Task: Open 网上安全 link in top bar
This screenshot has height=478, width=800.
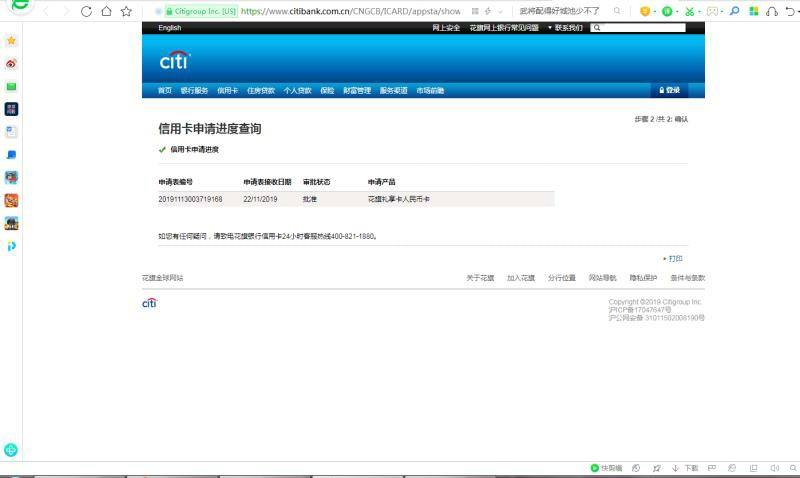Action: (446, 28)
